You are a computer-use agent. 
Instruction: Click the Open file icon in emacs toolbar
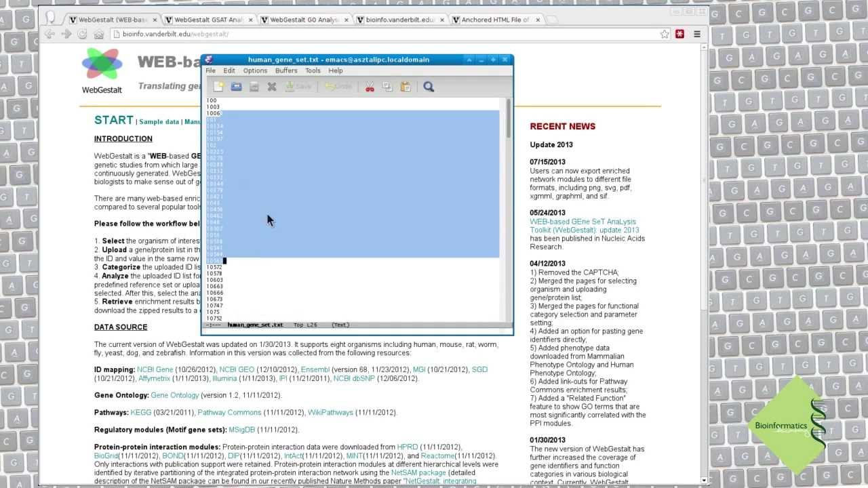[236, 87]
